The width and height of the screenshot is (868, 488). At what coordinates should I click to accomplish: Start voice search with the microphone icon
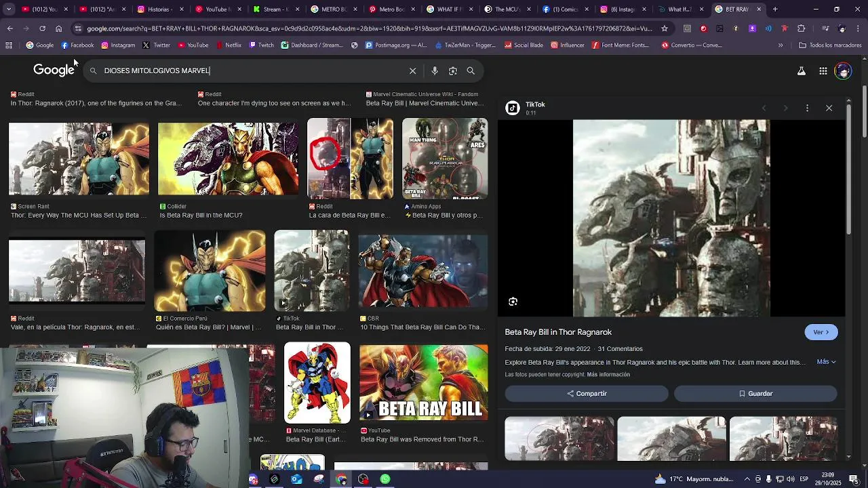click(435, 70)
